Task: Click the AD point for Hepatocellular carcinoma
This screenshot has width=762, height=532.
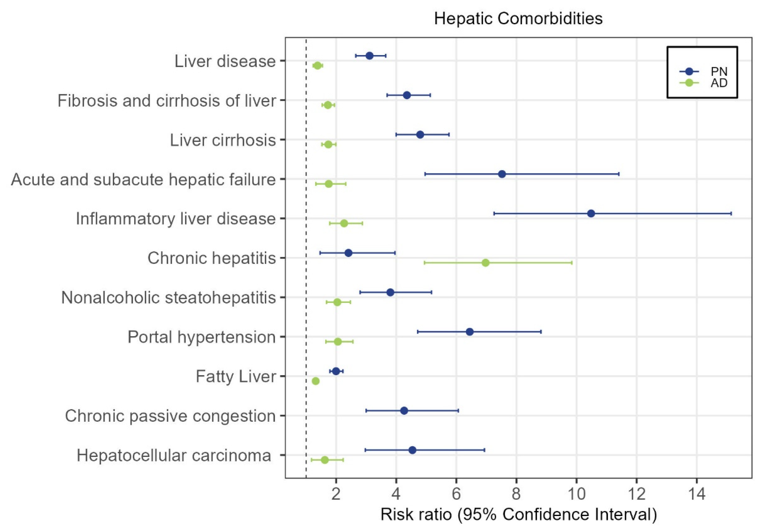Action: click(x=325, y=460)
